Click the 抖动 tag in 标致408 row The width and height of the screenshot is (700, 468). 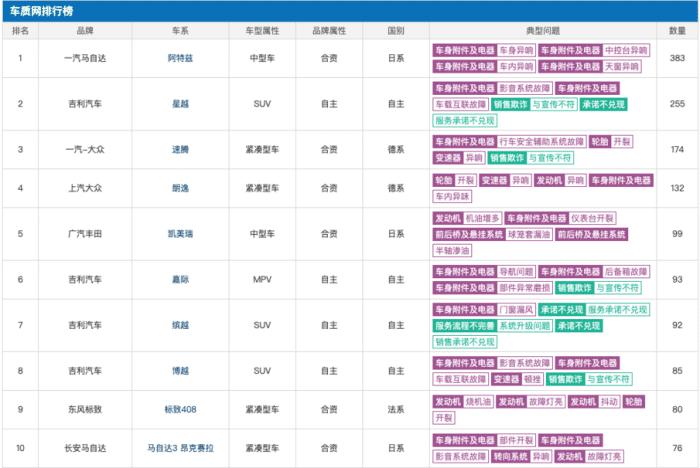[609, 402]
